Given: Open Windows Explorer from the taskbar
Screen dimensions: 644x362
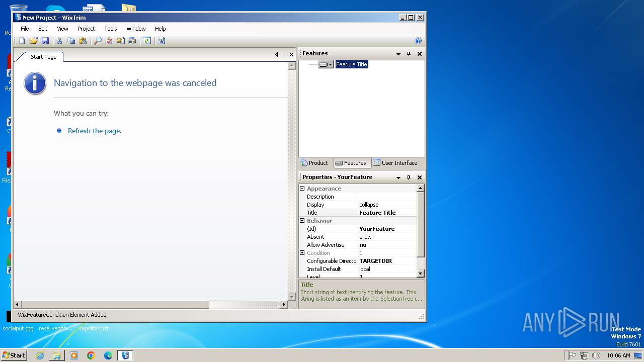Looking at the screenshot, I should tap(57, 355).
